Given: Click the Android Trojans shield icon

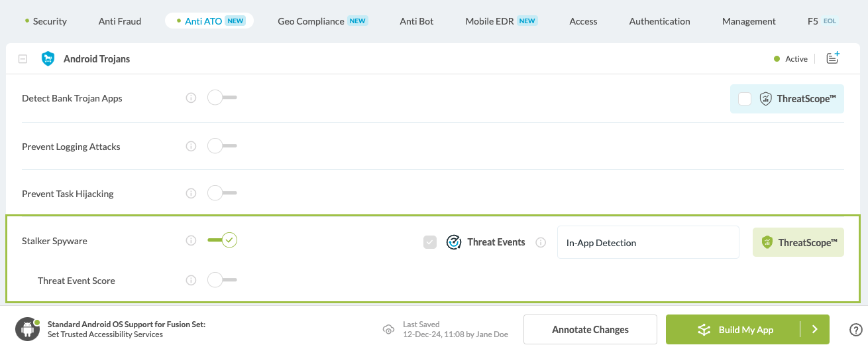Looking at the screenshot, I should pyautogui.click(x=48, y=59).
